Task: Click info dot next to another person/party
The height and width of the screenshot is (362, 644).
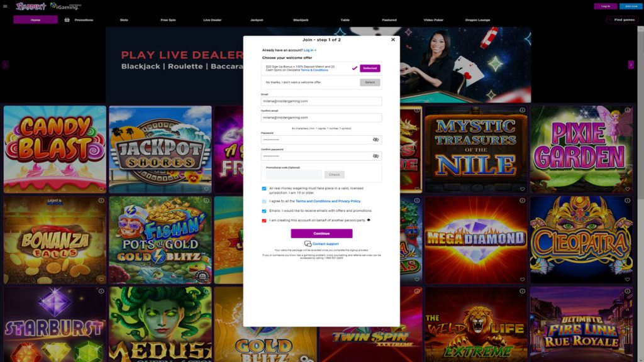Action: coord(369,220)
